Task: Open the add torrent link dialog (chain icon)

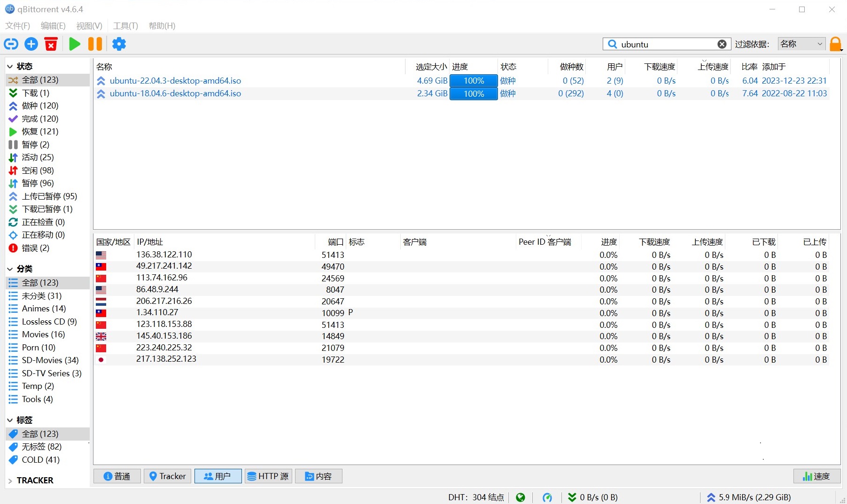Action: pyautogui.click(x=10, y=44)
